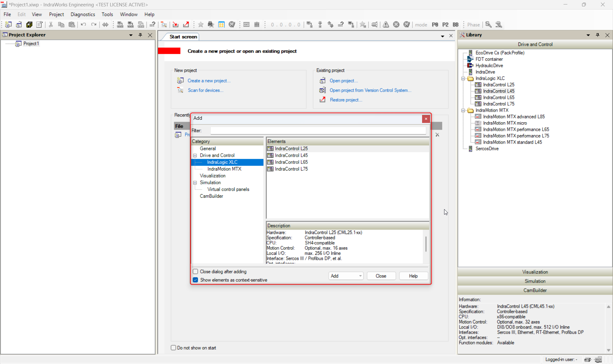The width and height of the screenshot is (613, 364).
Task: Click the restore project icon
Action: coord(322,100)
